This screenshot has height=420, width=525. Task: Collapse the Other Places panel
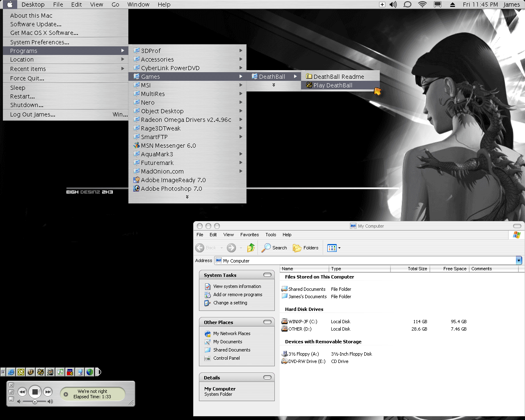tap(267, 322)
